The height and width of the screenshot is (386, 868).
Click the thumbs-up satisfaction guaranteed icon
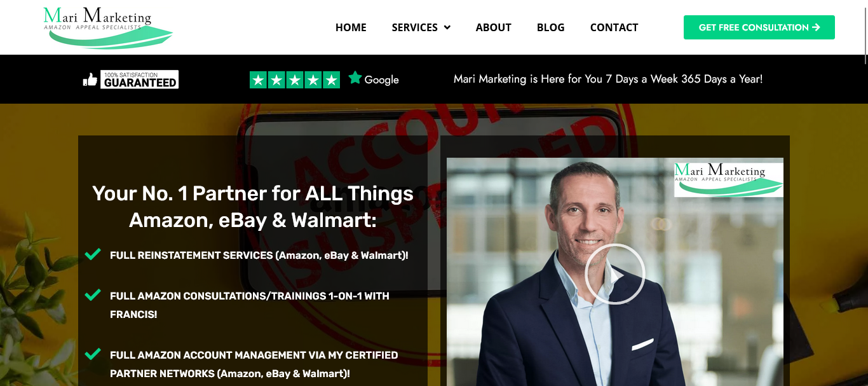(90, 79)
